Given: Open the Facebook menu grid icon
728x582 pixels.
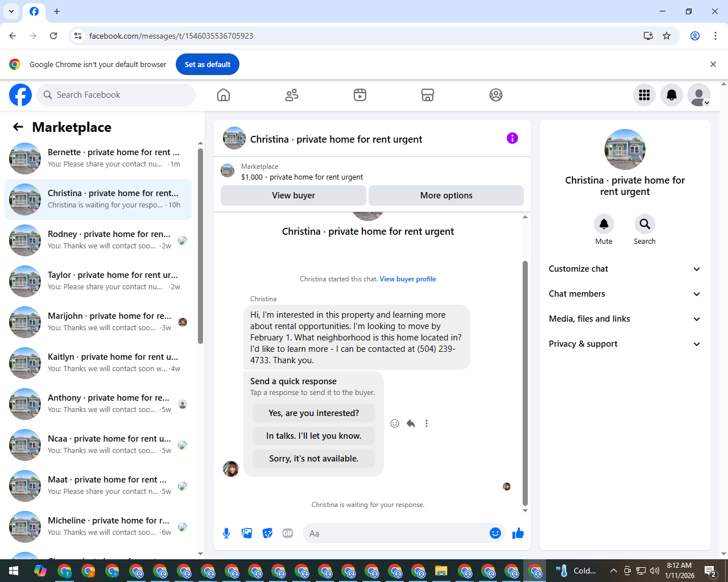Looking at the screenshot, I should click(x=644, y=95).
